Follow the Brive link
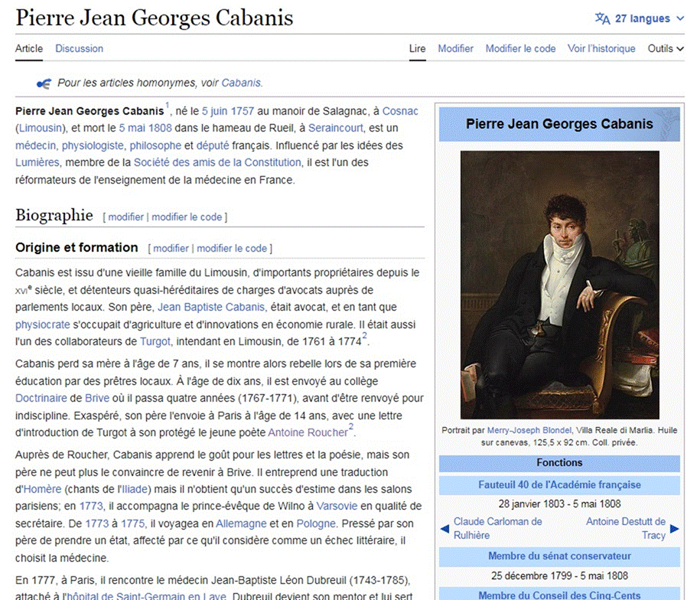The height and width of the screenshot is (600, 700). (x=97, y=398)
